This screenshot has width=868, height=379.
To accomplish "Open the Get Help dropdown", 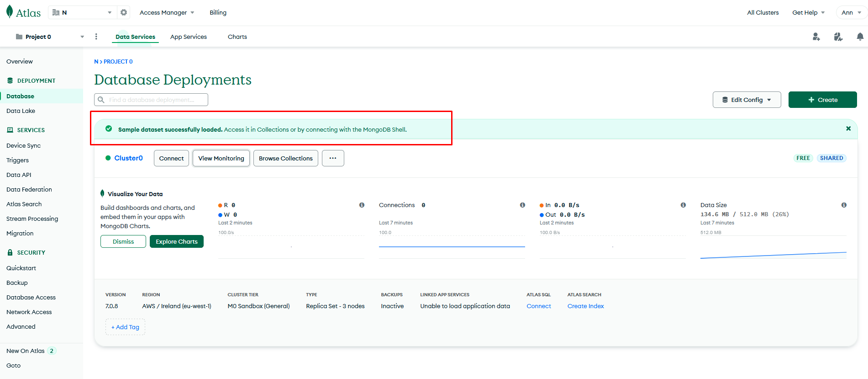I will coord(808,12).
